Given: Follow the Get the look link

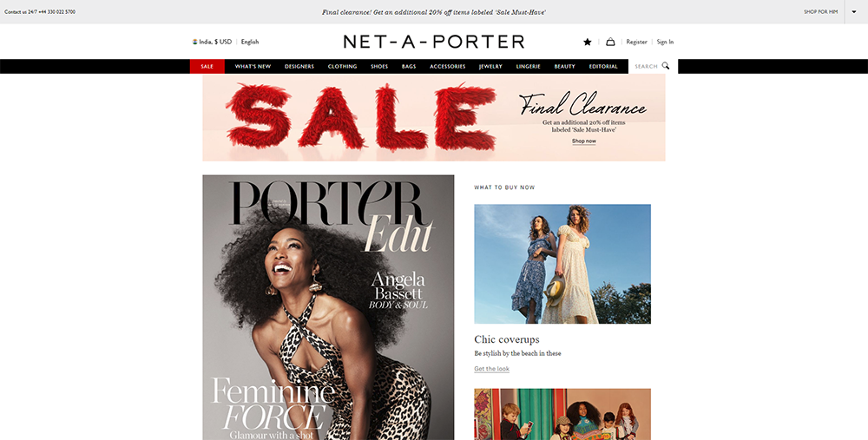Looking at the screenshot, I should [491, 369].
